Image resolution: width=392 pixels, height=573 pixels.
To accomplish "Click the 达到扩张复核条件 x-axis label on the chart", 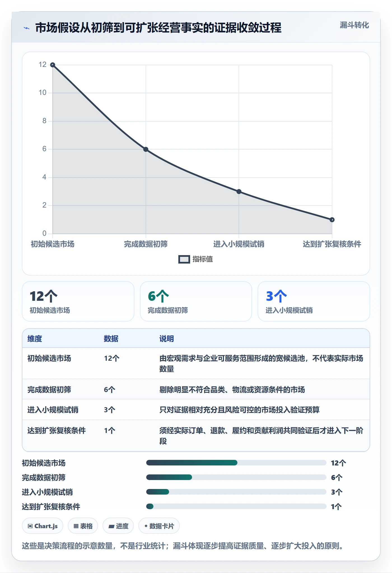I will click(332, 244).
